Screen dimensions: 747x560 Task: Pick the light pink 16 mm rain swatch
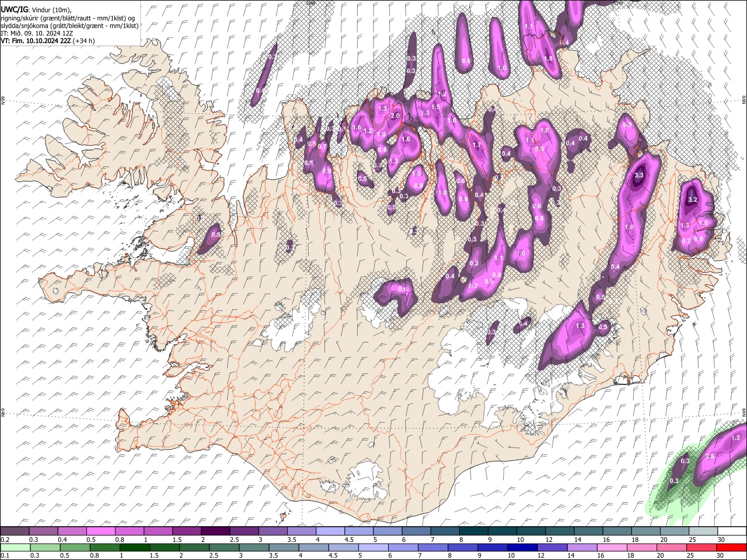click(x=613, y=547)
